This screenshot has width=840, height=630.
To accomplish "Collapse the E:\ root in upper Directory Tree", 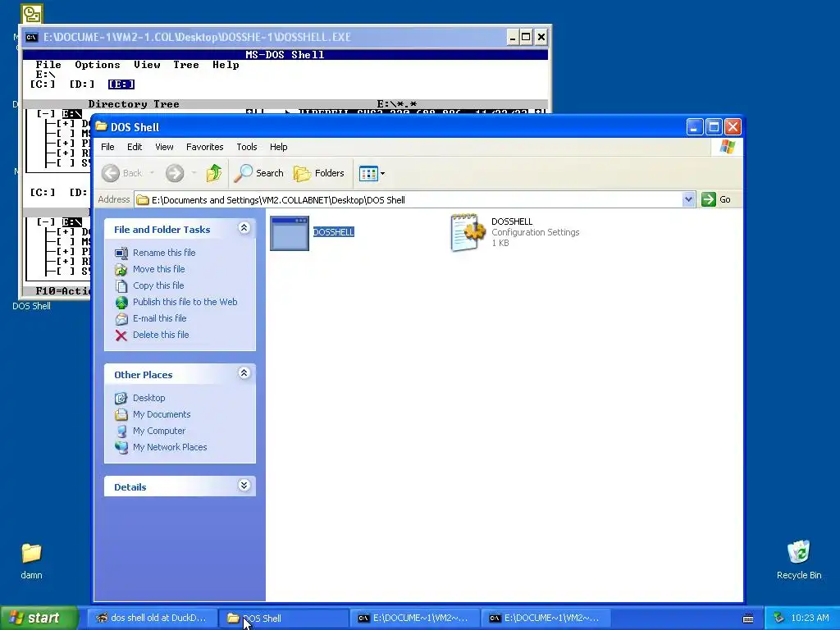I will point(46,113).
